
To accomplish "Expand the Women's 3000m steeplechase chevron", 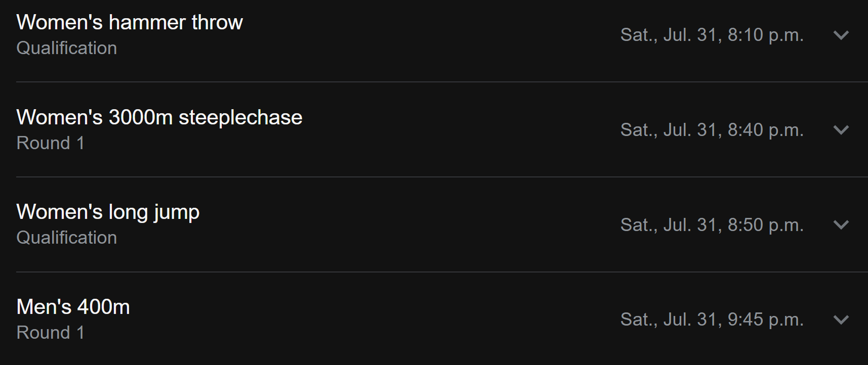I will coord(841,130).
